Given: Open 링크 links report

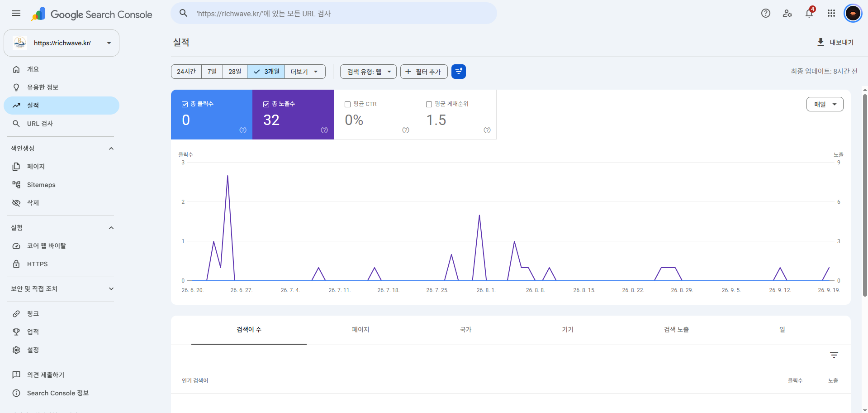Looking at the screenshot, I should [x=62, y=314].
